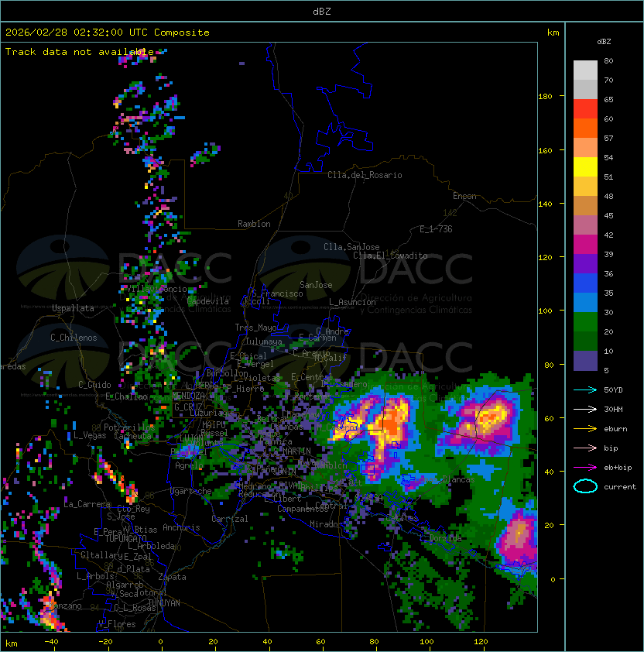
Task: Pick the red swatch below 65 dBZ
Action: click(x=585, y=109)
